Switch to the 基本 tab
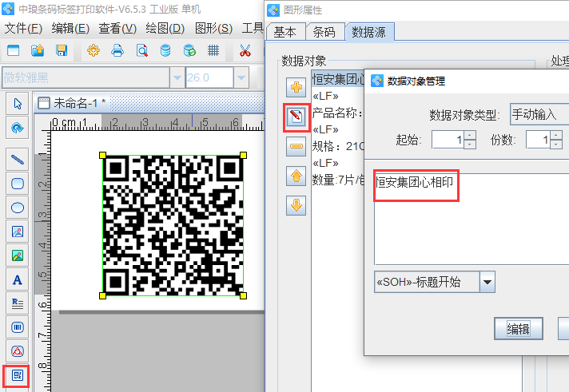Image resolution: width=569 pixels, height=392 pixels. coord(284,32)
